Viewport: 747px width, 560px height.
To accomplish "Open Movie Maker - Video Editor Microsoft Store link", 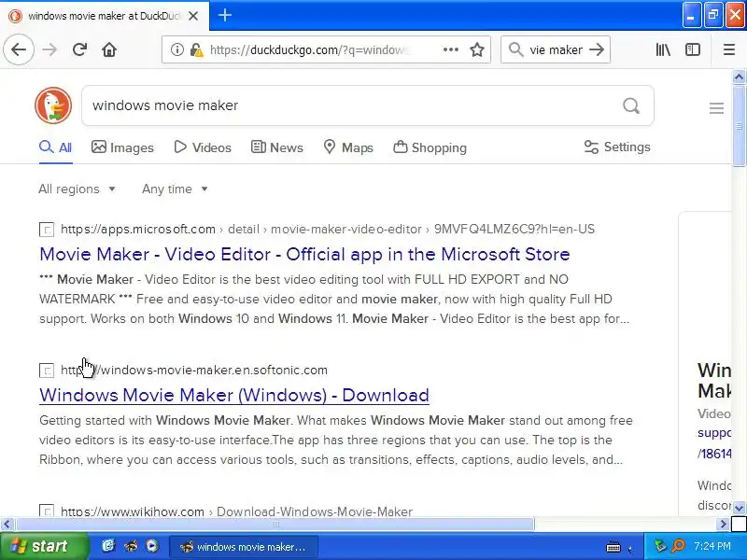I will click(x=304, y=254).
